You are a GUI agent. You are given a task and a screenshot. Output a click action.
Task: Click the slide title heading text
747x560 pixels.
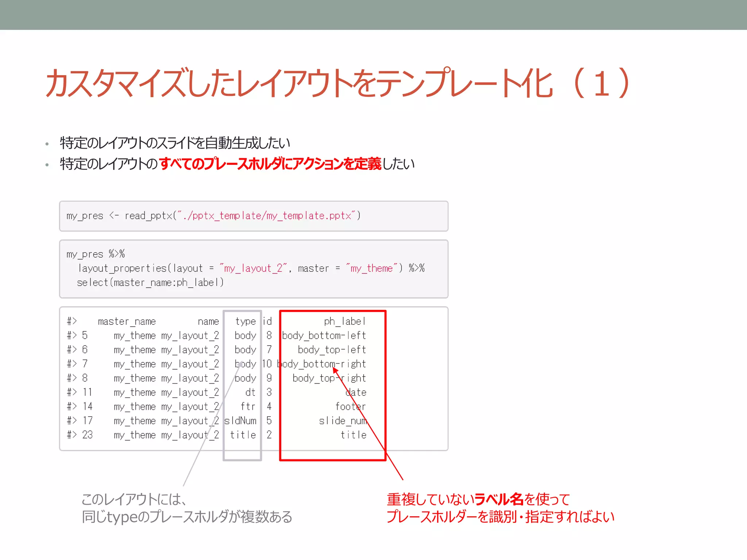[336, 83]
